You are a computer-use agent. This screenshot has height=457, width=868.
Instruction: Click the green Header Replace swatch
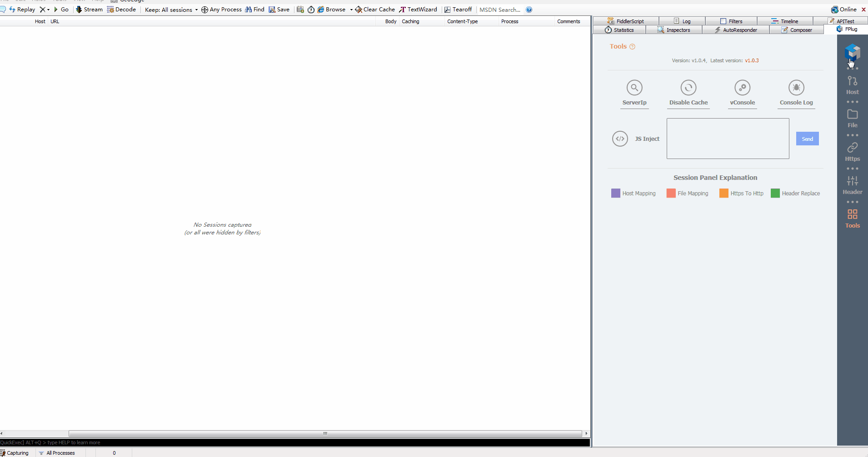(775, 193)
